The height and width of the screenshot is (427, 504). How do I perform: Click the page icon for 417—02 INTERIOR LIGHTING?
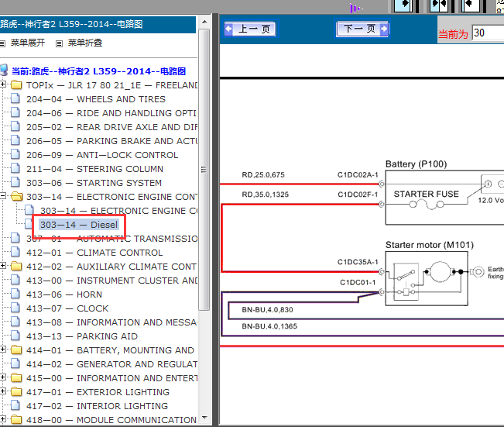(x=15, y=405)
